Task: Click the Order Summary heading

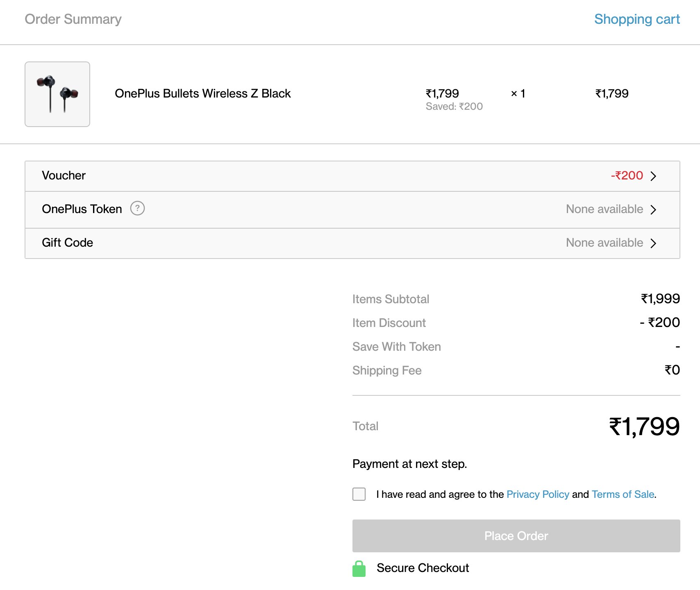Action: (x=73, y=19)
